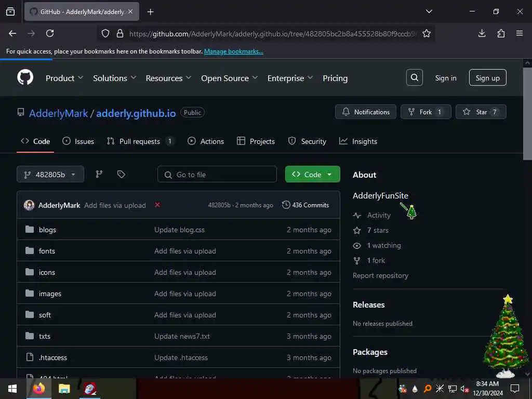Open the soft folder
The width and height of the screenshot is (532, 399).
(x=45, y=315)
